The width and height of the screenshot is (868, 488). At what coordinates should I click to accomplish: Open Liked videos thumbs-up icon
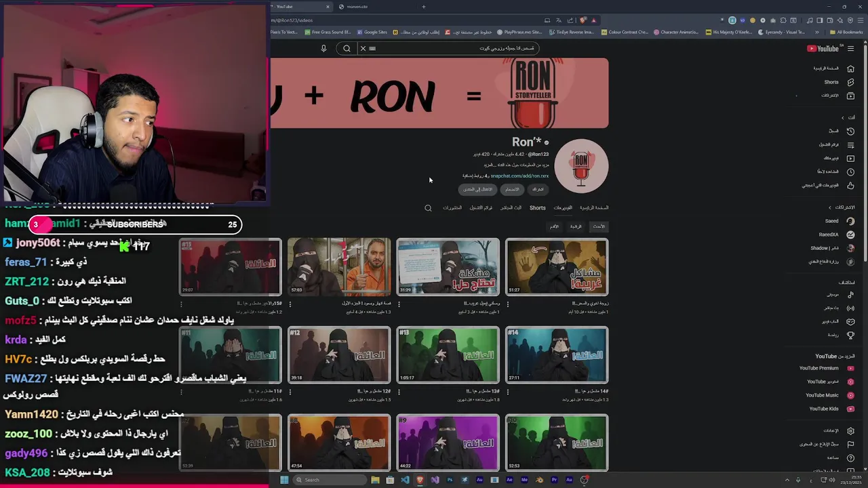pyautogui.click(x=850, y=185)
